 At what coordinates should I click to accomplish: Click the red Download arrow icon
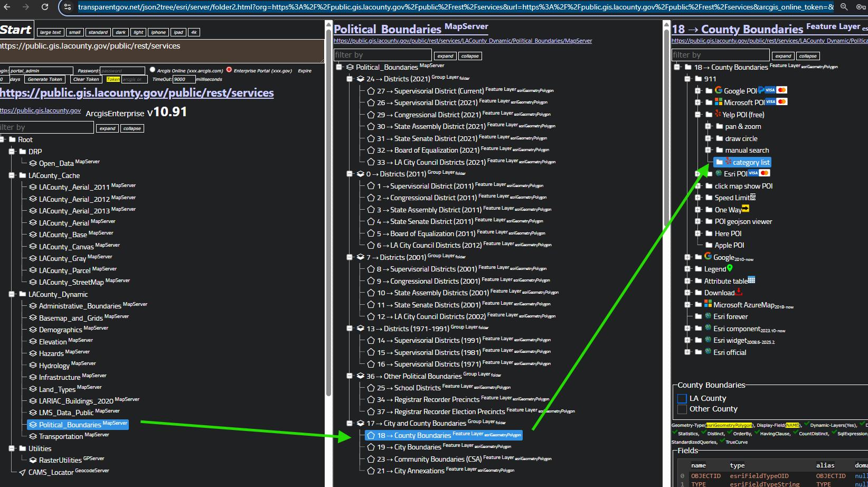(x=739, y=292)
